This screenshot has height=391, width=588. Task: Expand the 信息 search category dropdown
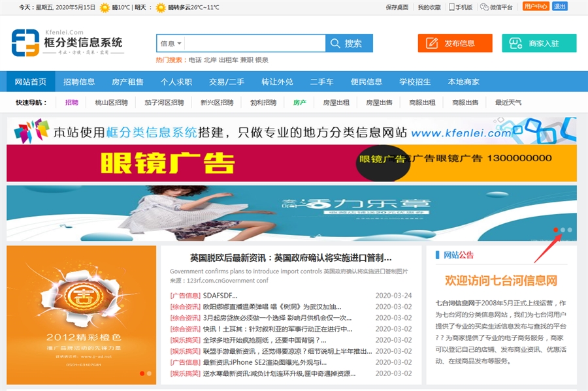click(x=171, y=44)
